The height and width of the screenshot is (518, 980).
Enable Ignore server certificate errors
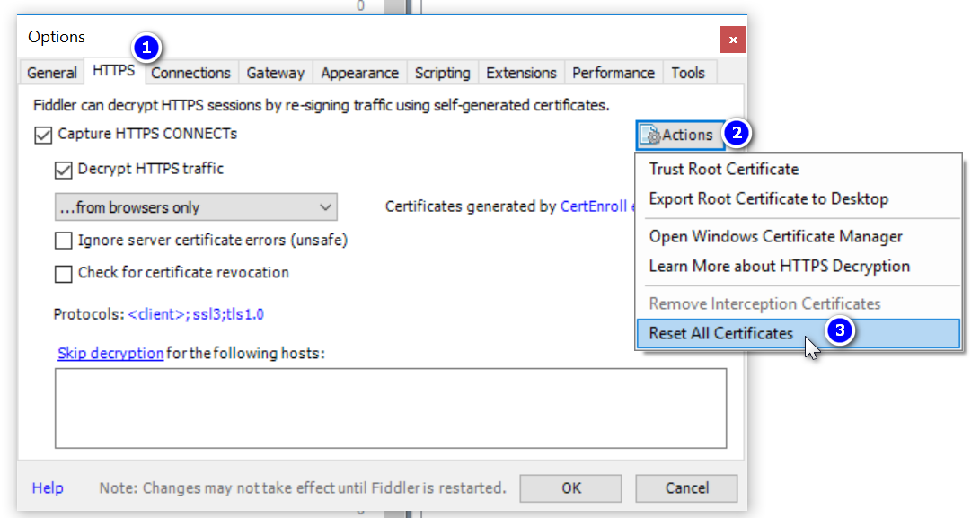pyautogui.click(x=63, y=240)
